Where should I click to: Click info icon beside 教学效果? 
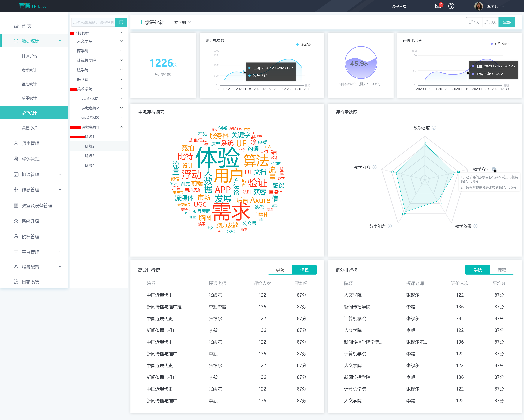(x=476, y=226)
